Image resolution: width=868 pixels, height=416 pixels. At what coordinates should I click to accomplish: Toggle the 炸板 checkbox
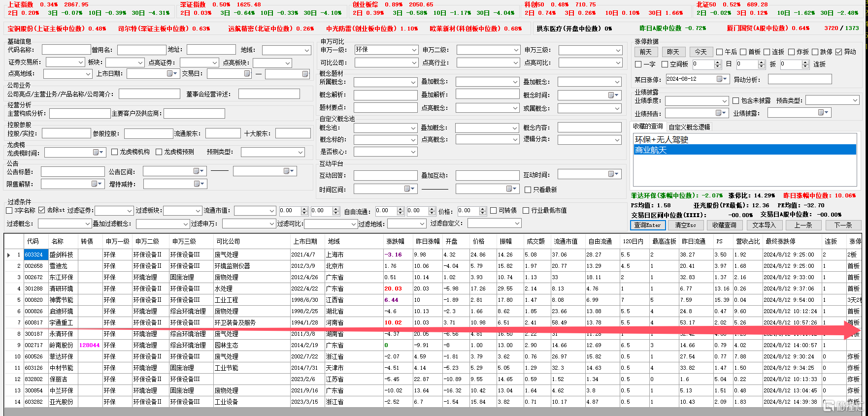click(791, 52)
